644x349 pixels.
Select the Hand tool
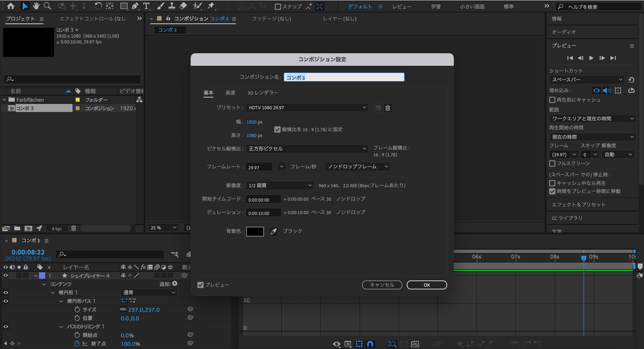(36, 6)
